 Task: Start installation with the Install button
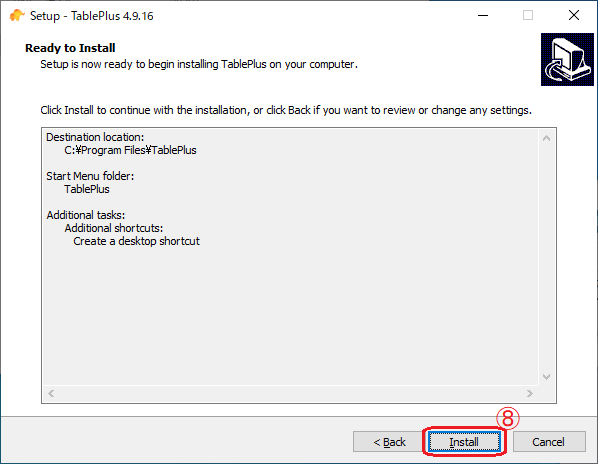tap(464, 442)
